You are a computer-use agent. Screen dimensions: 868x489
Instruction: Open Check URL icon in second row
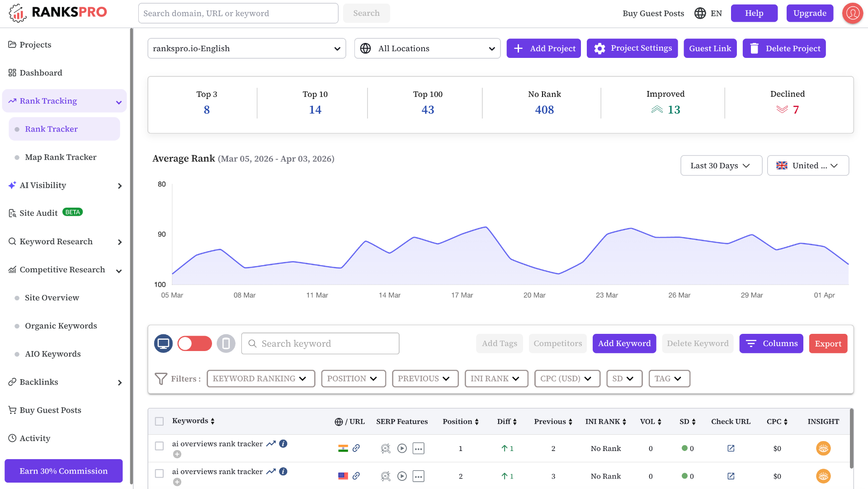click(731, 476)
